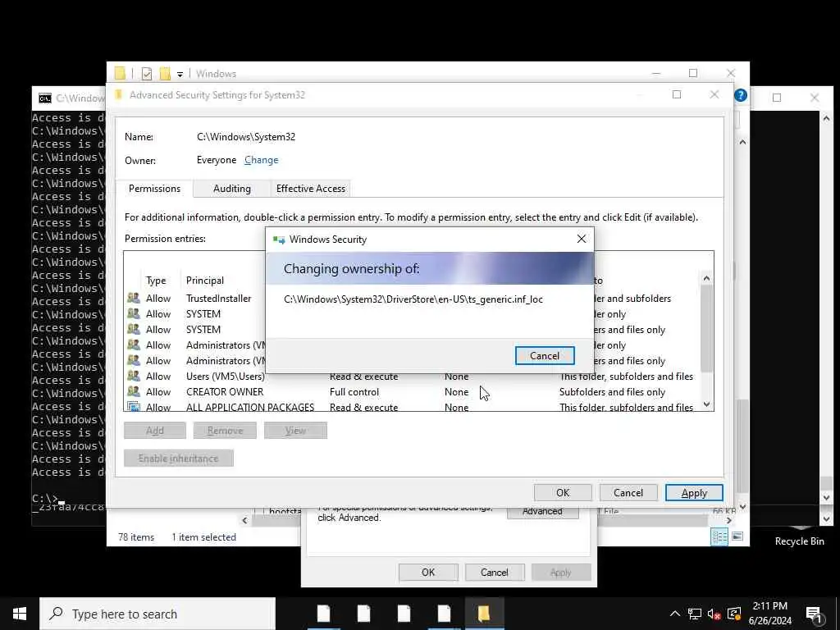Click the muted volume tray icon

pyautogui.click(x=714, y=614)
